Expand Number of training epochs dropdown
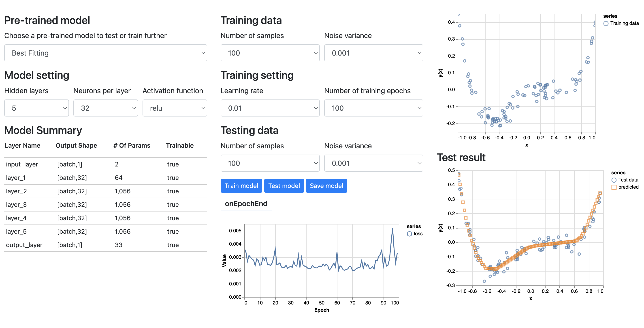 (x=373, y=108)
